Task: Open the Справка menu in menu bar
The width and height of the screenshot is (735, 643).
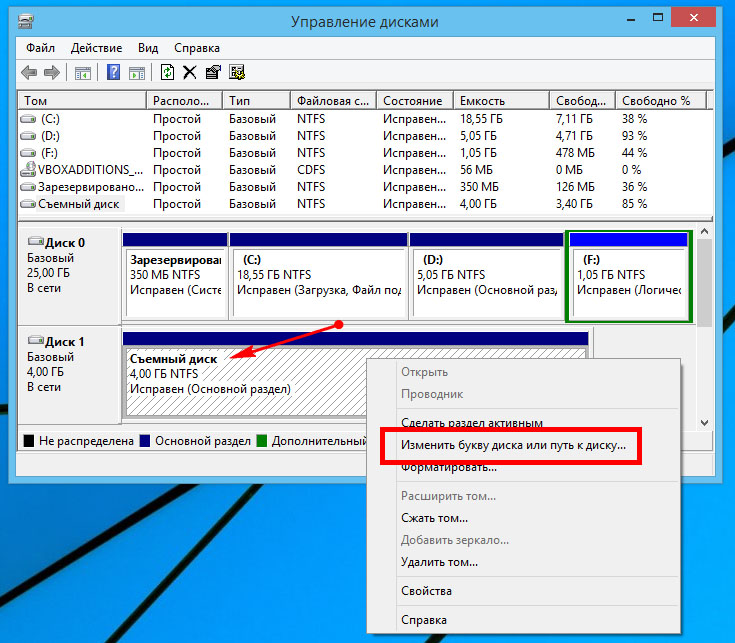Action: [197, 48]
